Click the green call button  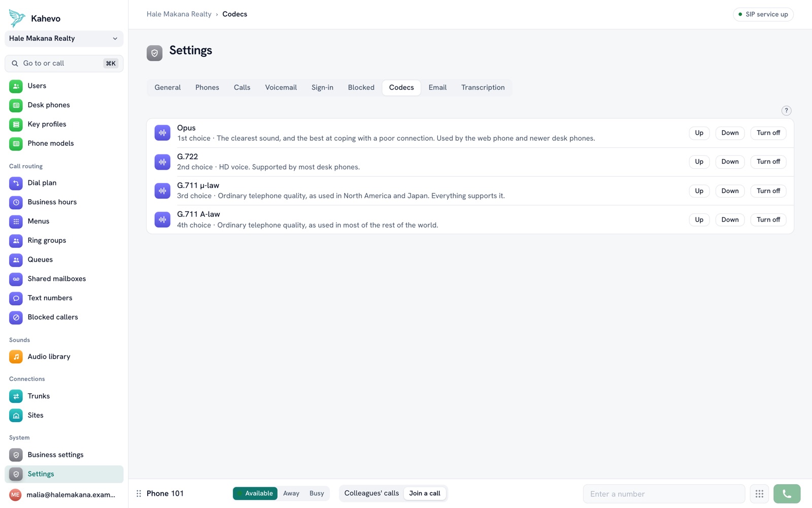pos(787,494)
